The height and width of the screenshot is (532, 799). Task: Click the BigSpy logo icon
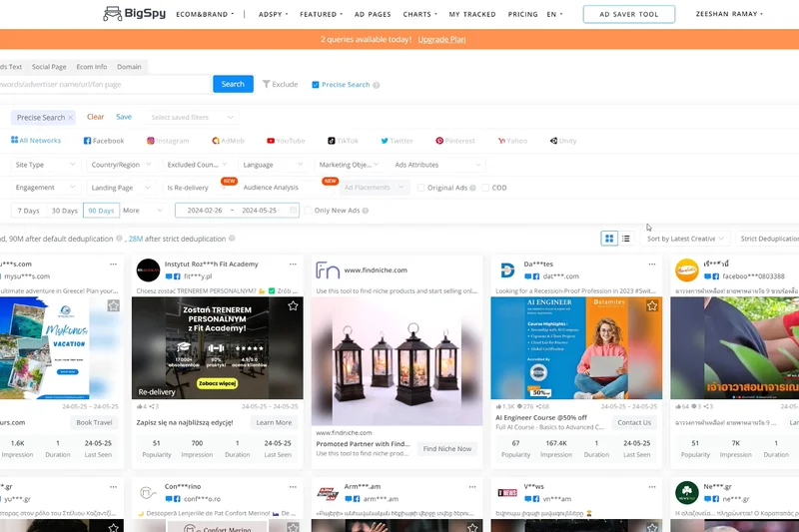112,15
